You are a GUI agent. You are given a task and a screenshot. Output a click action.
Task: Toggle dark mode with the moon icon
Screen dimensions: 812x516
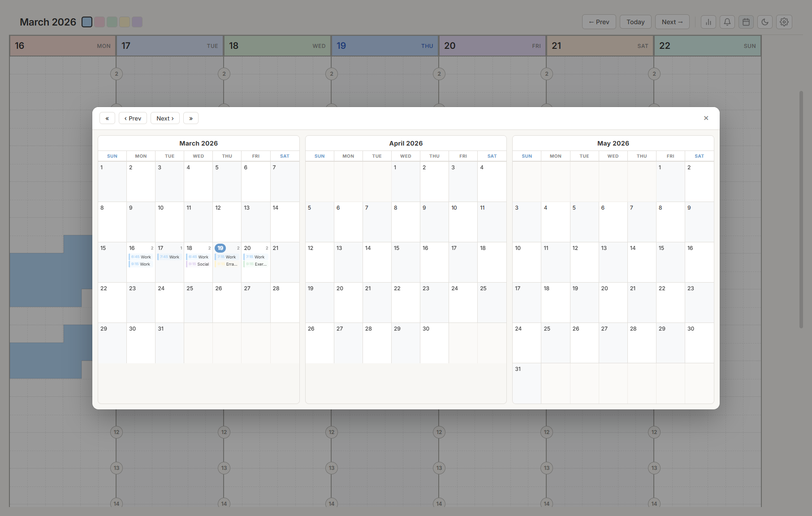[764, 21]
